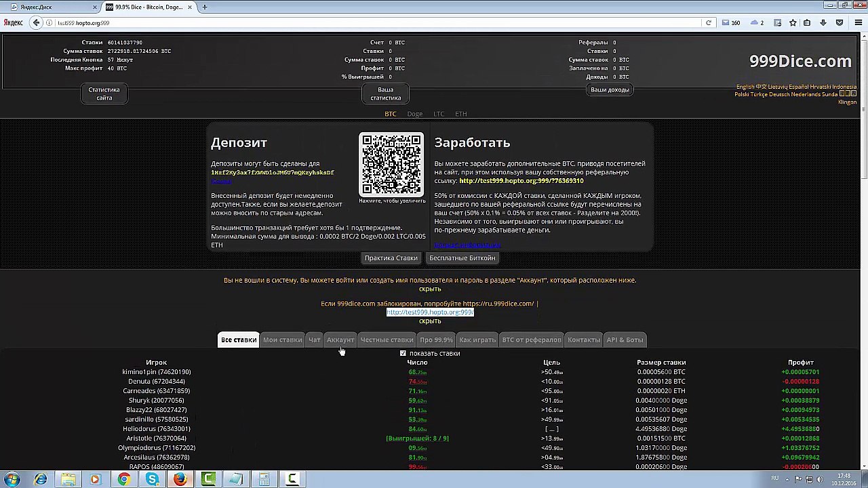
Task: Open File Explorer folder on taskbar
Action: pyautogui.click(x=68, y=479)
